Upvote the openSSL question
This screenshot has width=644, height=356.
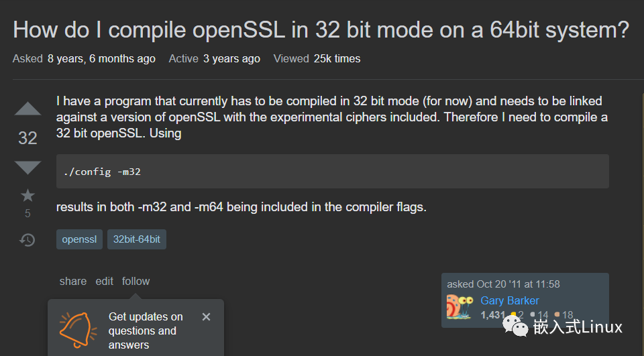28,109
